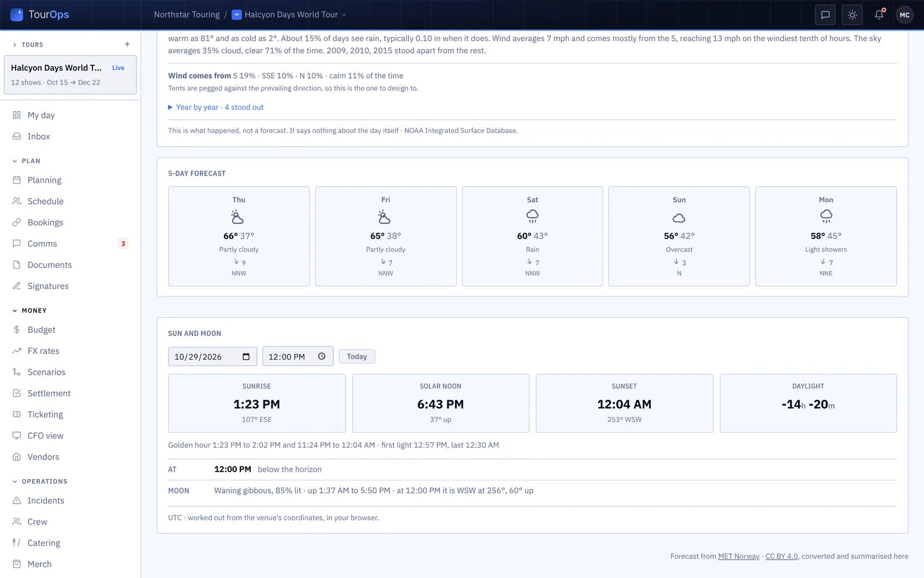
Task: Click Northstar Touring breadcrumb
Action: tap(187, 15)
